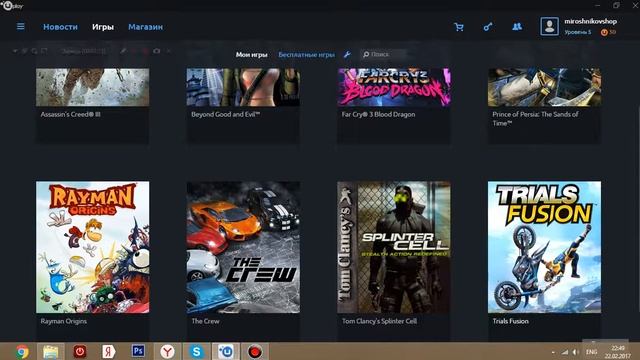This screenshot has width=640, height=360.
Task: Open the Yandex search taskbar icon
Action: pos(109,351)
